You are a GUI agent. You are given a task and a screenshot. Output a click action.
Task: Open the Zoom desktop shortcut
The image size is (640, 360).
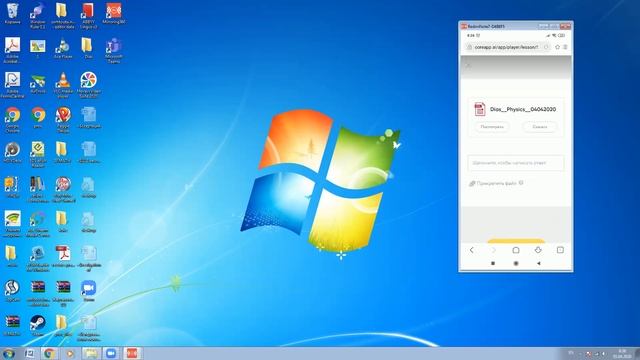pos(88,291)
